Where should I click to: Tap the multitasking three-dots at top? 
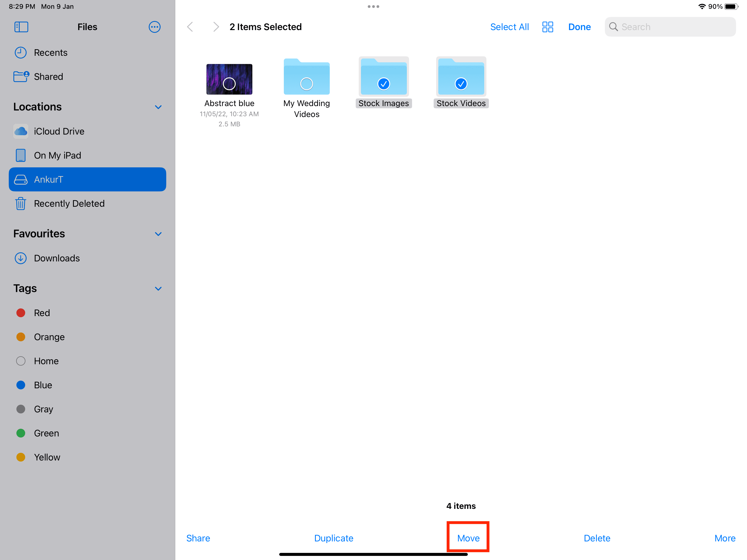[x=373, y=6]
